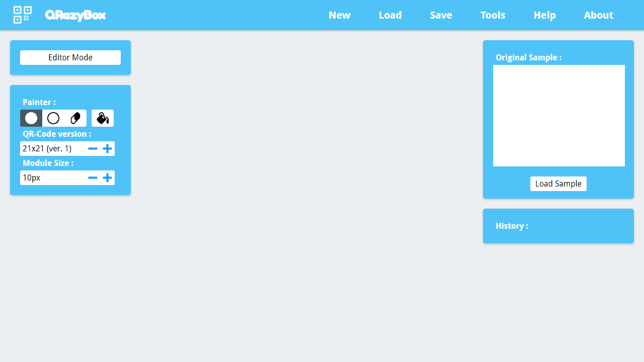Click the Painter label
The height and width of the screenshot is (362, 644).
(x=39, y=102)
